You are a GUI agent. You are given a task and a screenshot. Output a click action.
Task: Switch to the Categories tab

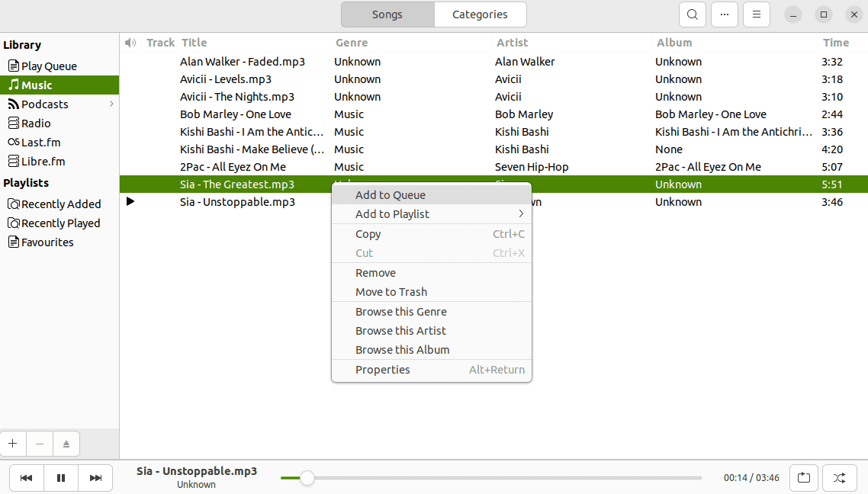480,14
